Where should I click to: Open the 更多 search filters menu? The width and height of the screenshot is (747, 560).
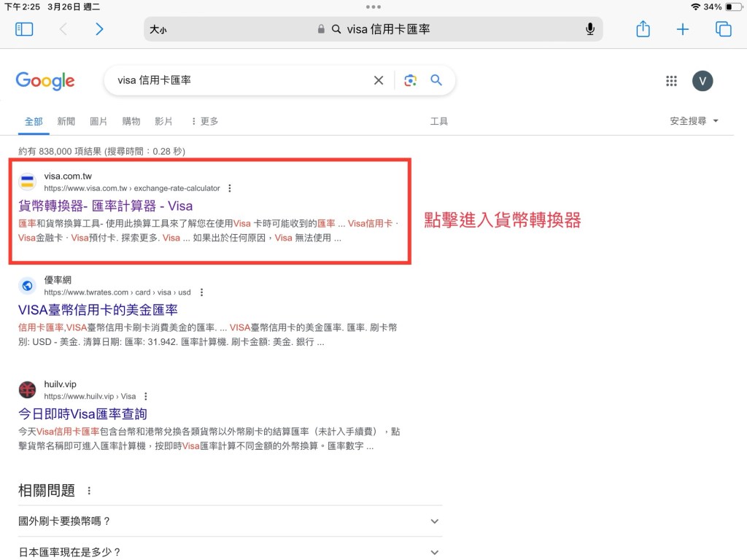(204, 121)
